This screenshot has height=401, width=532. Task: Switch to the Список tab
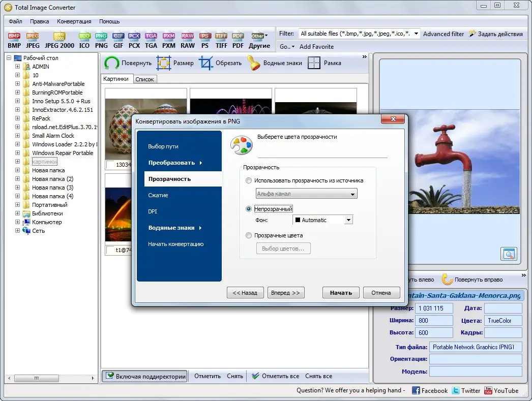point(144,79)
